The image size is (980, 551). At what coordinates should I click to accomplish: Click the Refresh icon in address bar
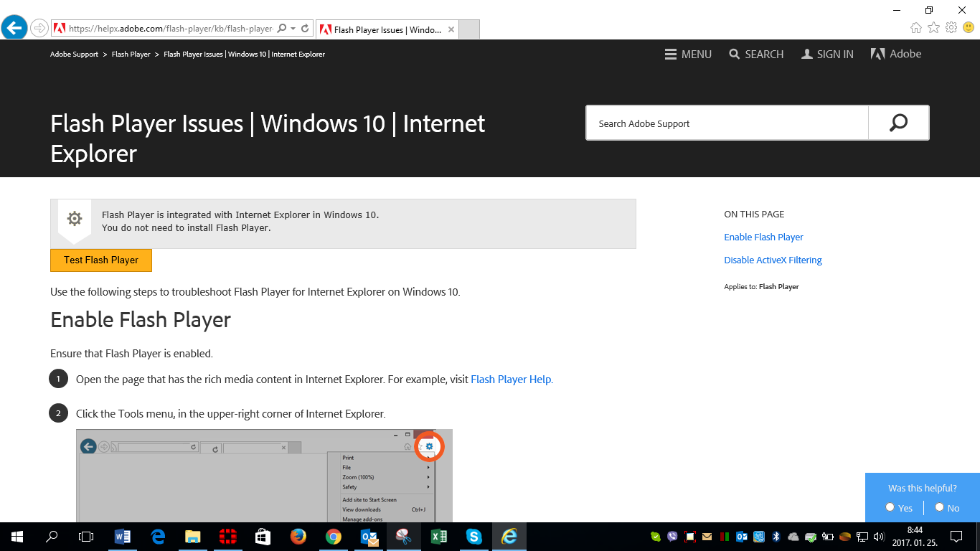click(x=305, y=29)
